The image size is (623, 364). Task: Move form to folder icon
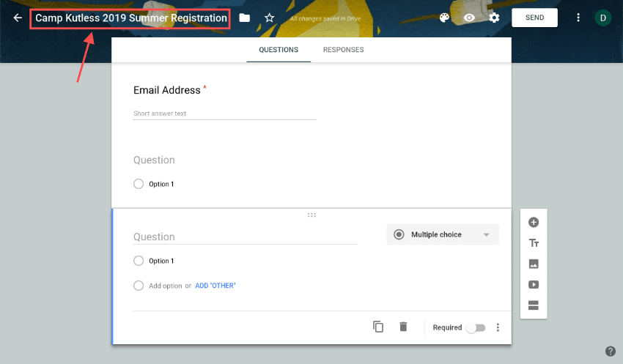click(x=244, y=18)
